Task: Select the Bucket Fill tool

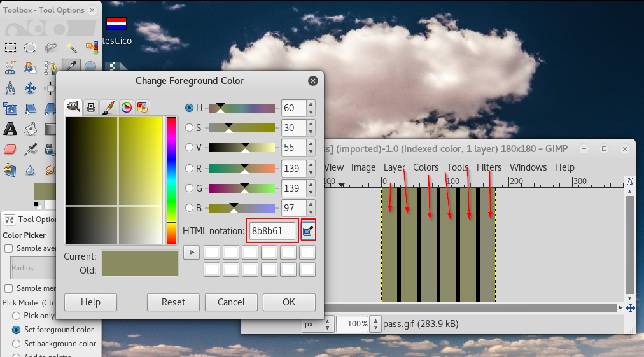Action: pos(30,129)
